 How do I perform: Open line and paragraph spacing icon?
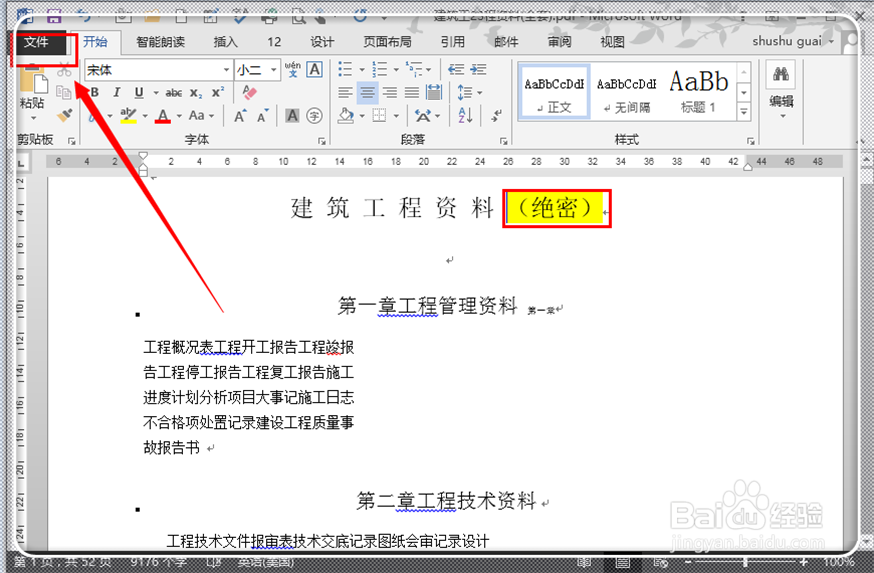point(464,93)
